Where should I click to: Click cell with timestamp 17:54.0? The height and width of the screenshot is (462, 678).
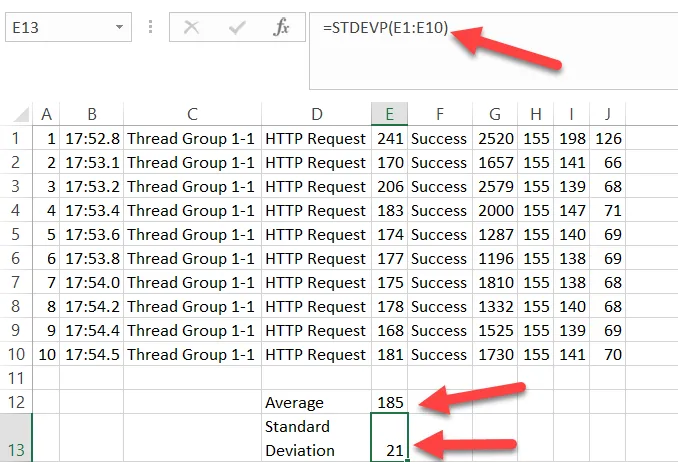pyautogui.click(x=92, y=282)
